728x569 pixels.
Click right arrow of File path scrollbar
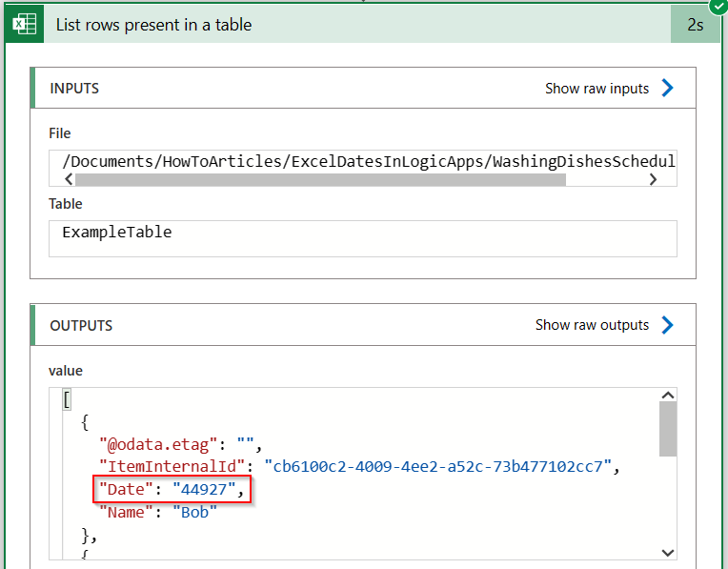coord(653,179)
